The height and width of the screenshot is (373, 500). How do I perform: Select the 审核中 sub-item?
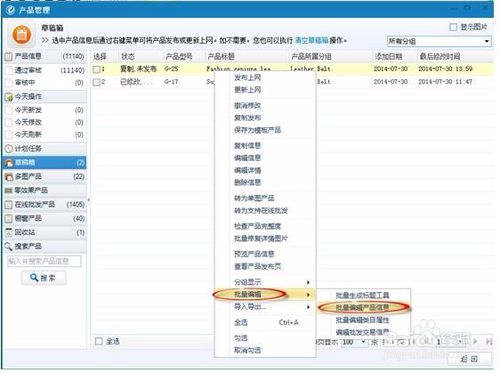pos(45,83)
